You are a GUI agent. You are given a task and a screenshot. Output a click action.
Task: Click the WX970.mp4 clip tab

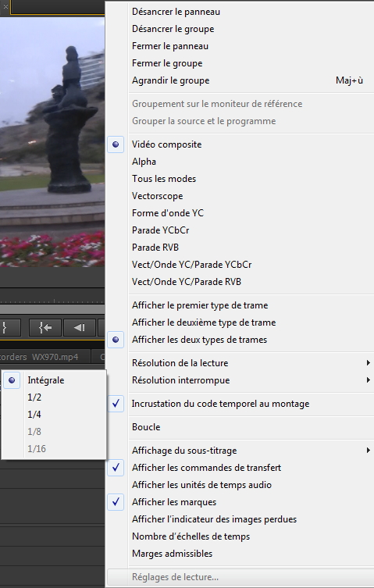coord(45,357)
